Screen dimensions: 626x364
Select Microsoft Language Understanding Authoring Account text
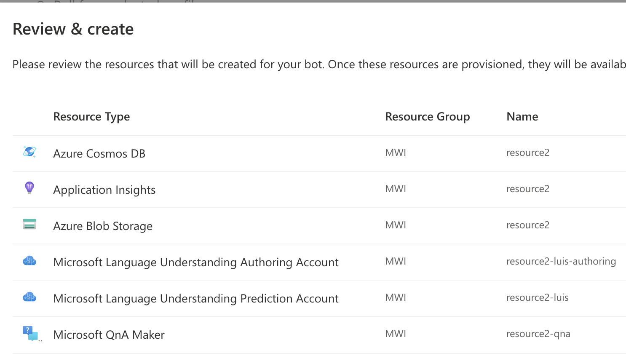point(195,262)
